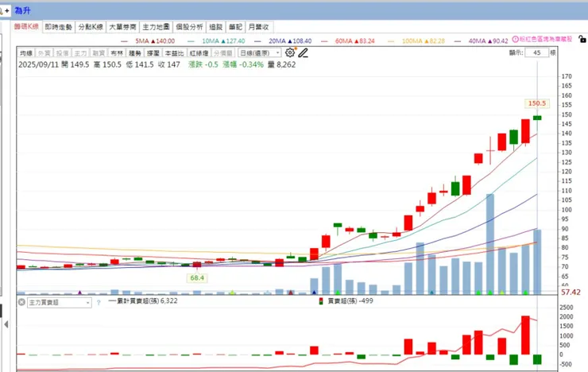588x372 pixels.
Task: Toggle the 均線 indicator
Action: point(26,53)
